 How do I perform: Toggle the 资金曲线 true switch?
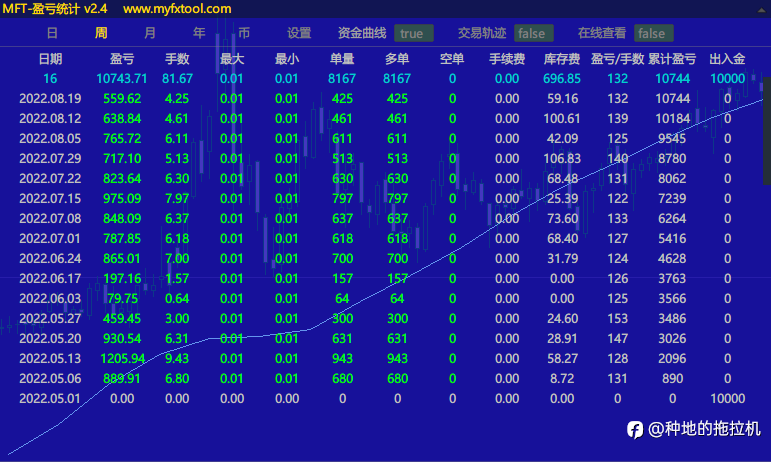tap(414, 33)
